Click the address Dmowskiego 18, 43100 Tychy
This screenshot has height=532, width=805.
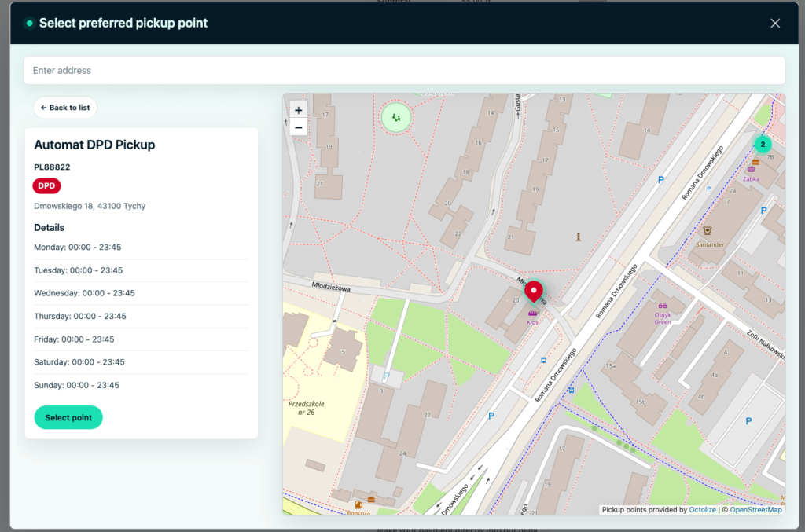[x=90, y=206]
